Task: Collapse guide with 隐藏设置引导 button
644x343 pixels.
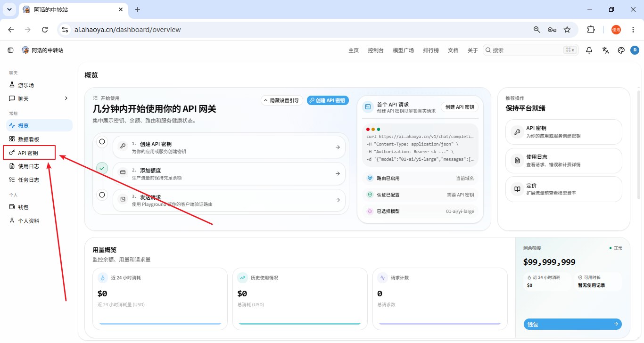Action: coord(282,100)
